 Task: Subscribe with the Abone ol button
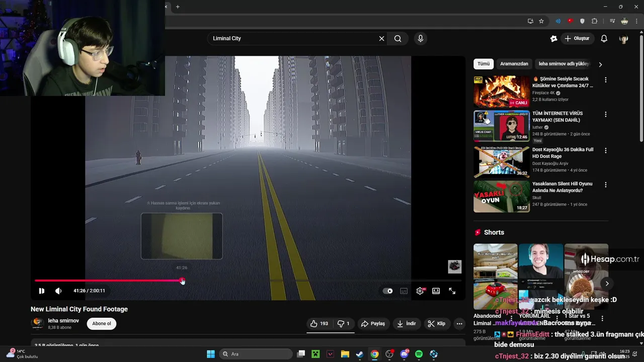[x=101, y=324]
